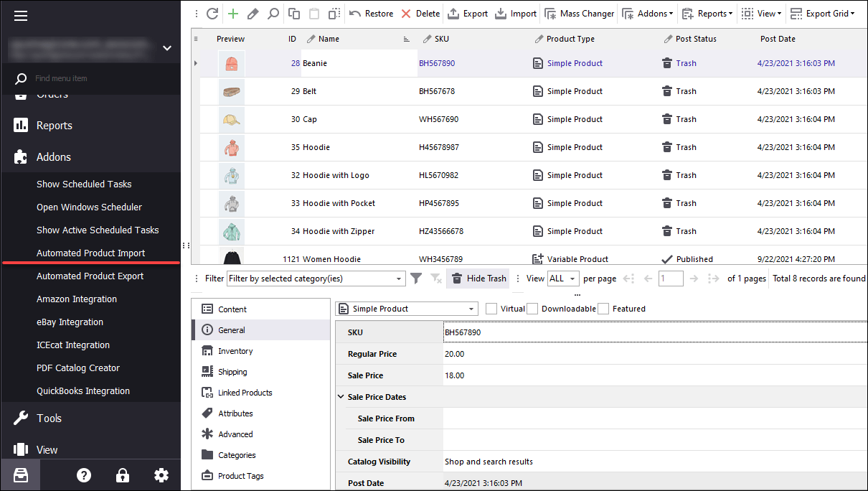The image size is (868, 491).
Task: Click the Beanie product thumbnail
Action: pos(232,63)
